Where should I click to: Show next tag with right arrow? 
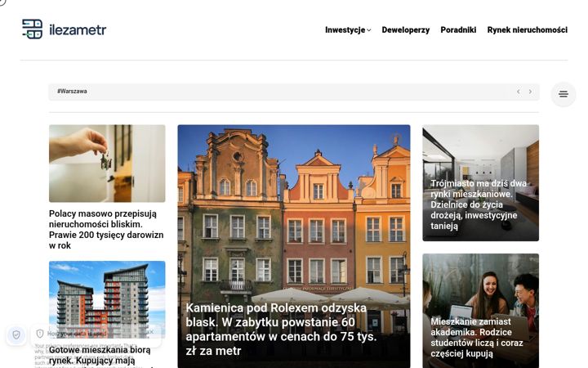pyautogui.click(x=530, y=92)
